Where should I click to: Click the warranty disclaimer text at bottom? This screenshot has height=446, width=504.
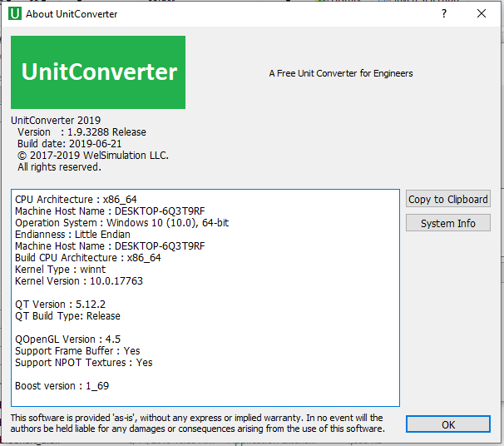[197, 423]
